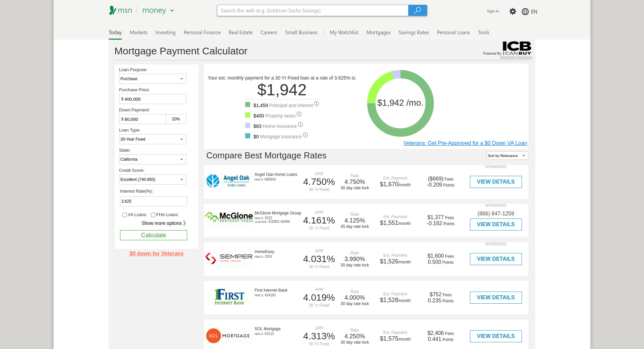Open the settings gear icon
The image size is (644, 349).
pyautogui.click(x=513, y=11)
